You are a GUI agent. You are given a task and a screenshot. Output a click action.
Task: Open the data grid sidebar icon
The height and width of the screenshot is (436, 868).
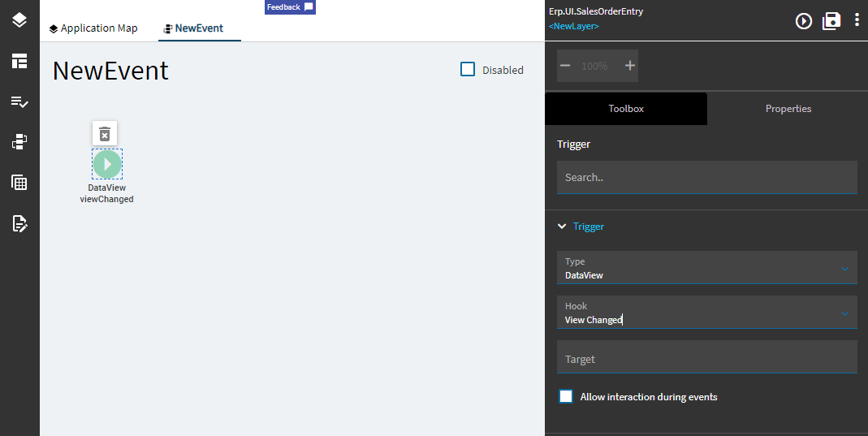click(19, 183)
